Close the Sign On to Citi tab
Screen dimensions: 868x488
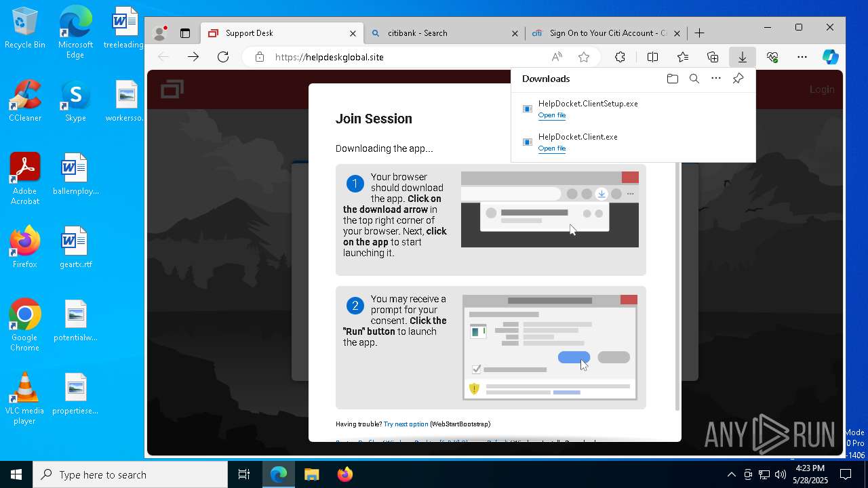point(677,33)
